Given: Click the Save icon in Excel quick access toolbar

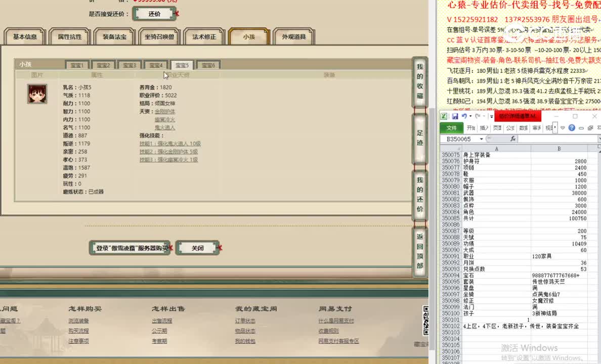Looking at the screenshot, I should point(455,116).
